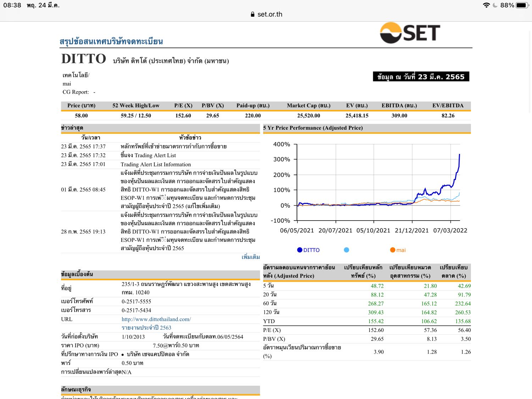532x399 pixels.
Task: Select the EV value 25,418.15
Action: click(357, 116)
